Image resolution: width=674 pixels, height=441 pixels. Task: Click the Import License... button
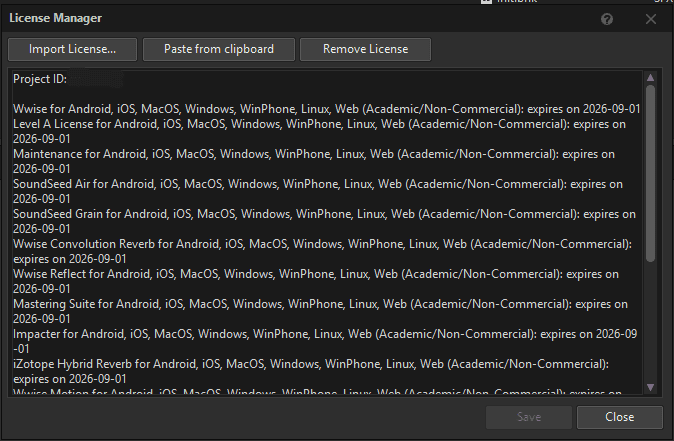point(72,49)
